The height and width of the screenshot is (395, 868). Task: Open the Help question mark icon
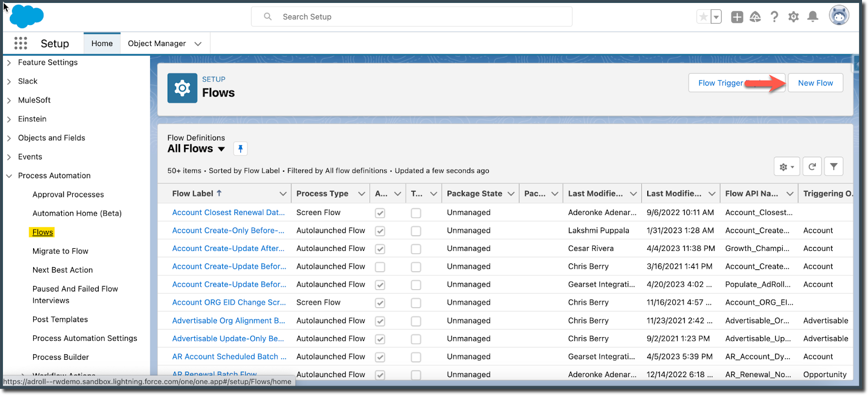click(x=774, y=17)
